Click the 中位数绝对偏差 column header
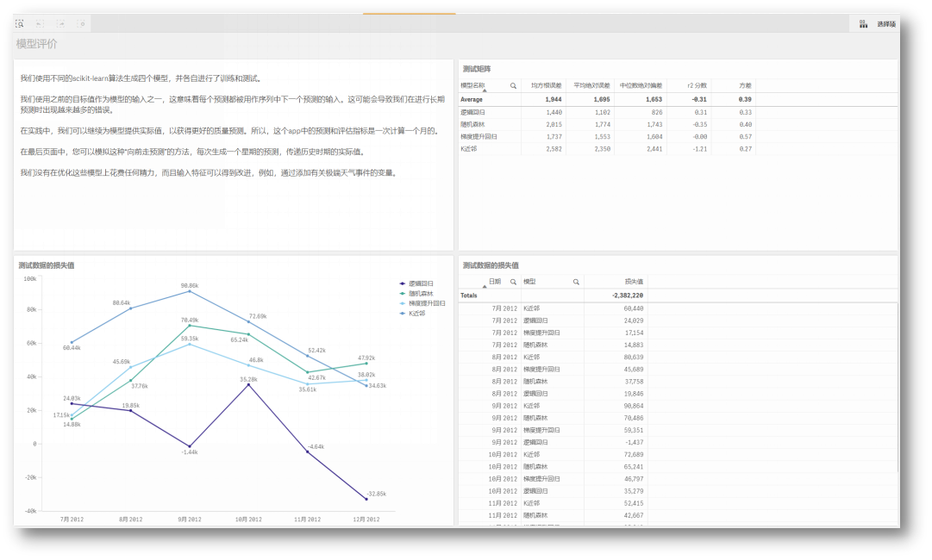The image size is (932, 560). click(x=641, y=85)
